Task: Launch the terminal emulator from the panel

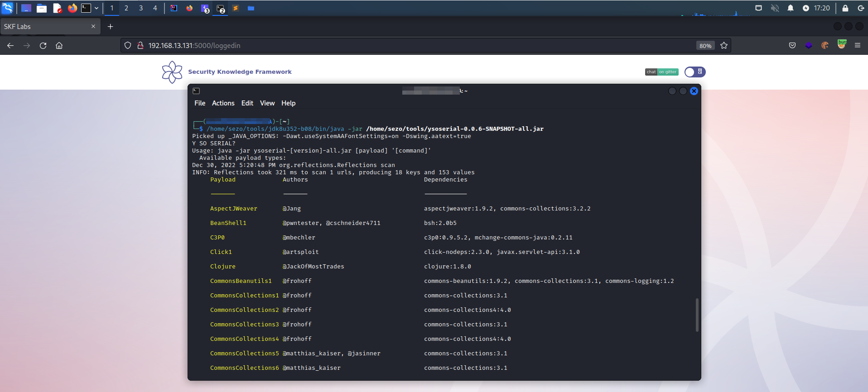Action: click(x=86, y=8)
